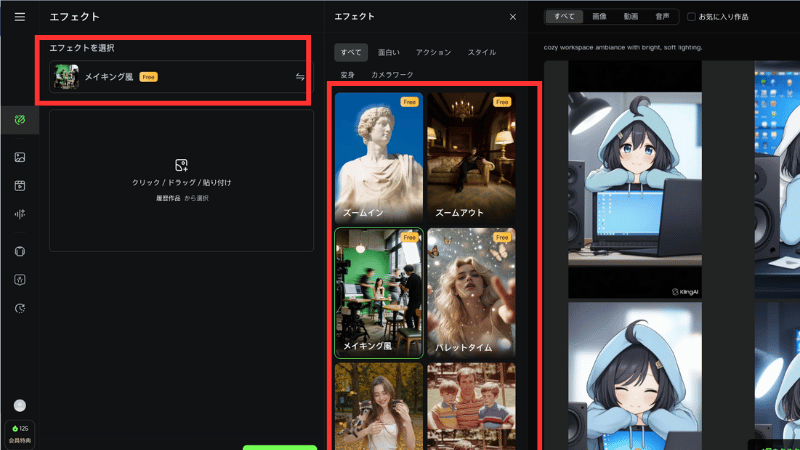
Task: Open the history clock sidebar icon
Action: (x=20, y=308)
